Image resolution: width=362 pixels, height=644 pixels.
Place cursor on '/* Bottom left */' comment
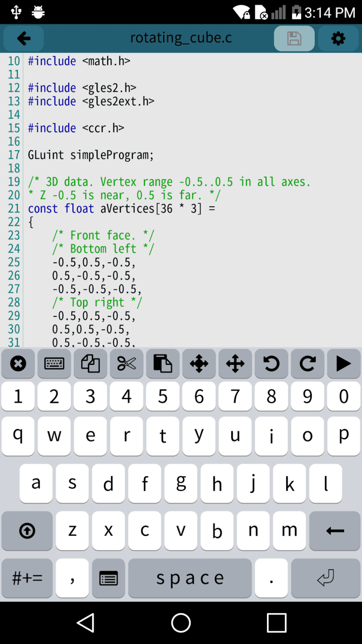[x=103, y=249]
